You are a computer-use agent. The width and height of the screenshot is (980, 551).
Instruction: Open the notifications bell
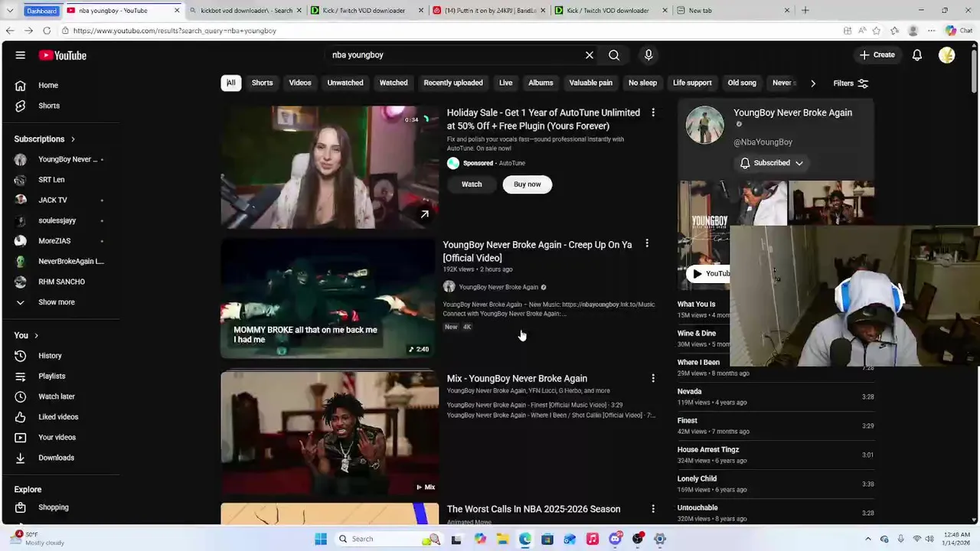917,55
